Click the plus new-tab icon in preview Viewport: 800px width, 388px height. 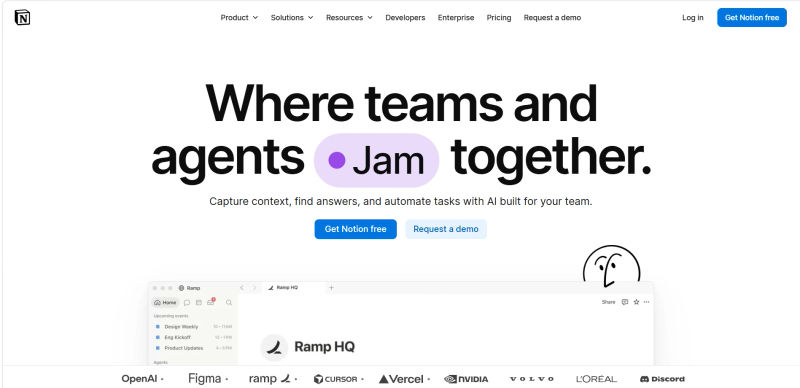[331, 288]
